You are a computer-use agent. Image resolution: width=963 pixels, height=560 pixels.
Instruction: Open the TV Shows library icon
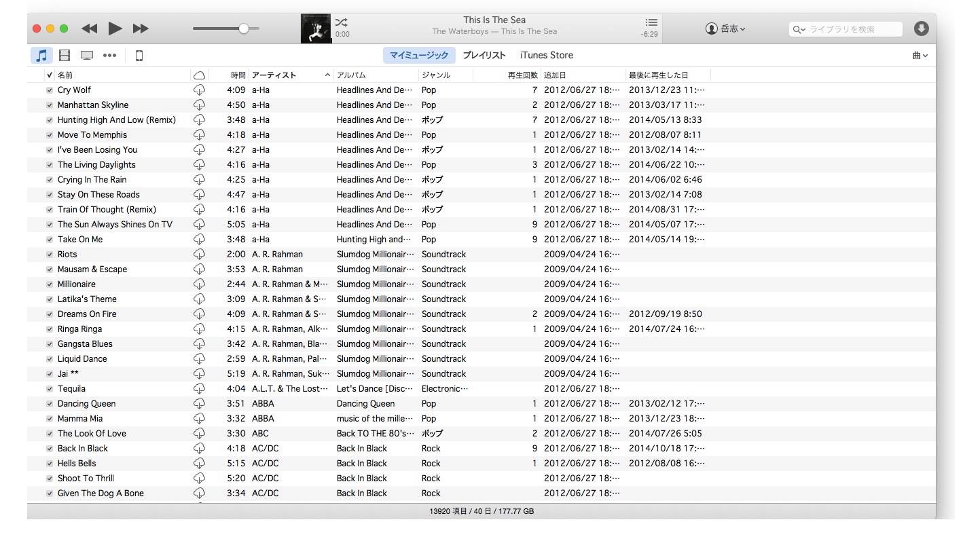[x=87, y=56]
